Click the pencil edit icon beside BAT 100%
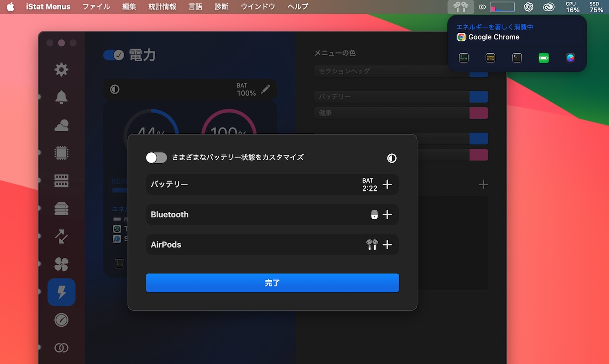 coord(265,89)
